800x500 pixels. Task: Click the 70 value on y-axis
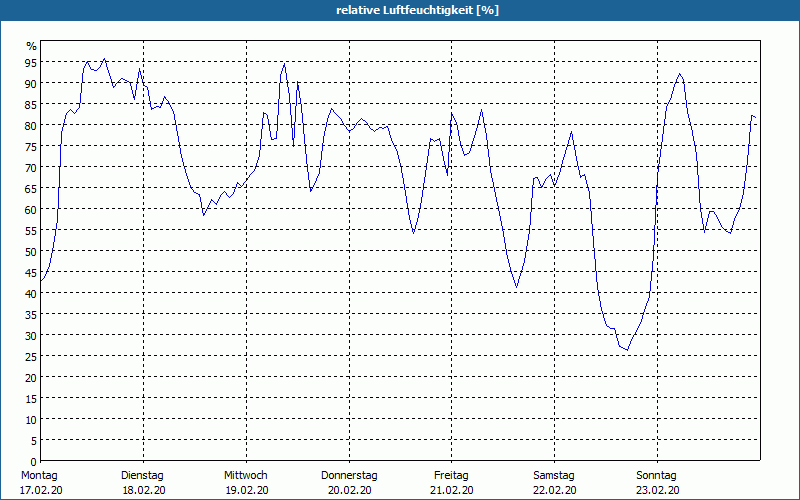tap(31, 167)
